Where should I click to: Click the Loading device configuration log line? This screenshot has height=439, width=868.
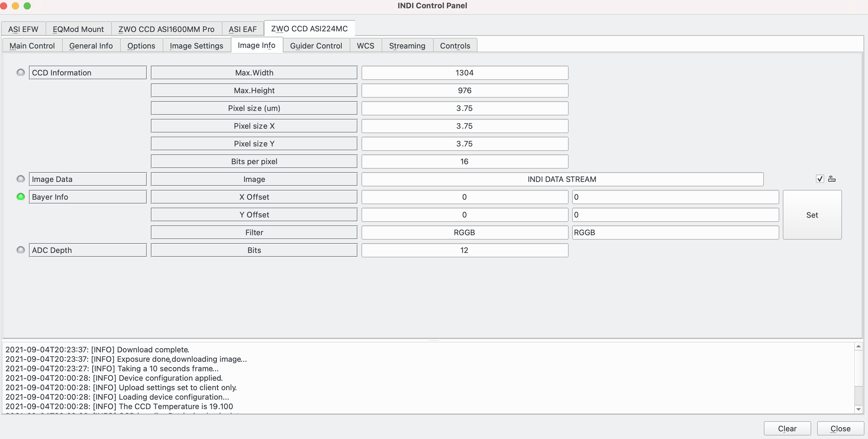pyautogui.click(x=117, y=397)
